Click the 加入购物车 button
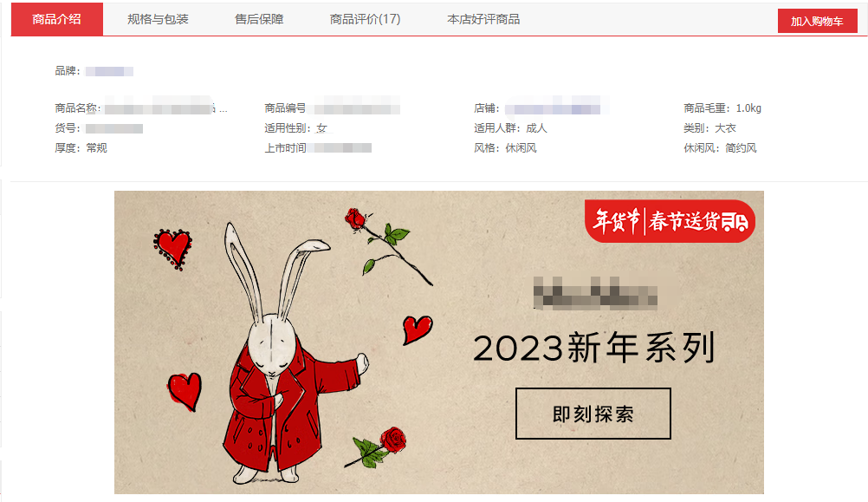This screenshot has width=868, height=502. [x=817, y=21]
